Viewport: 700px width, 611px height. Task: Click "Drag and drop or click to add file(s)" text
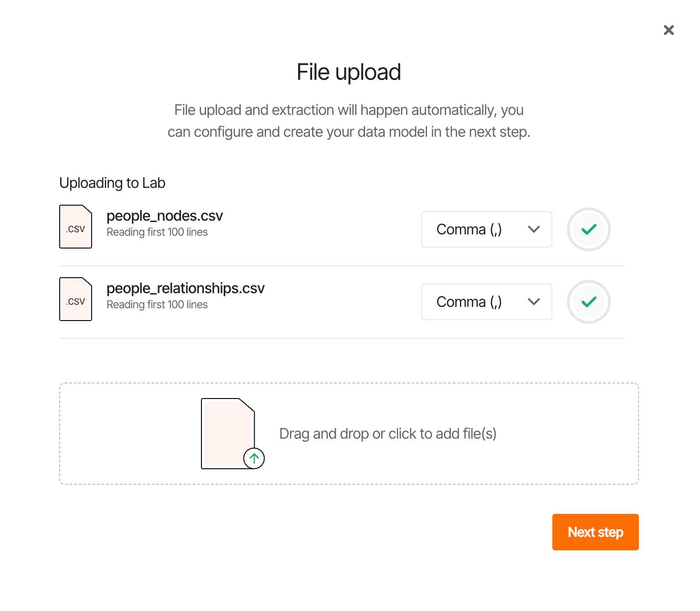pyautogui.click(x=387, y=434)
